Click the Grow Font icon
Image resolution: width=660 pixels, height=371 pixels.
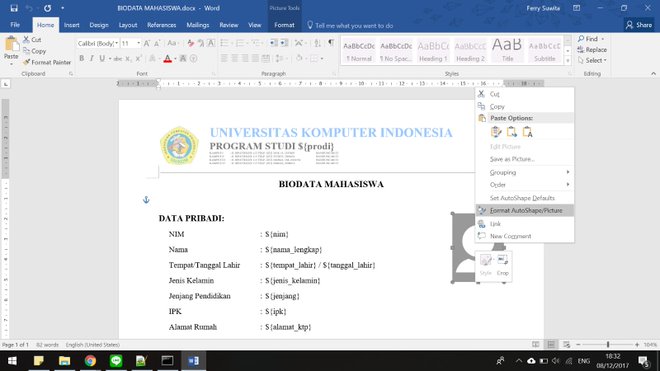pos(147,43)
